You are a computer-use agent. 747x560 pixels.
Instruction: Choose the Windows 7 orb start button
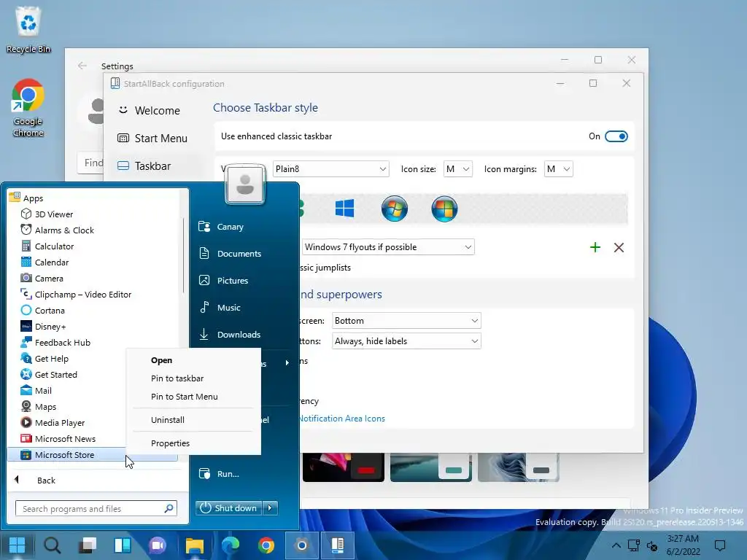tap(395, 209)
